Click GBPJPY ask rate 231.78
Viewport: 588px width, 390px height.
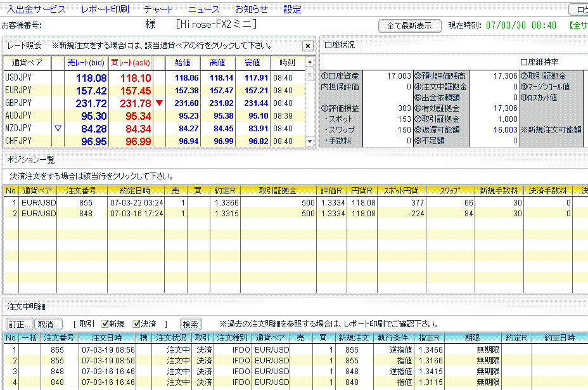136,103
